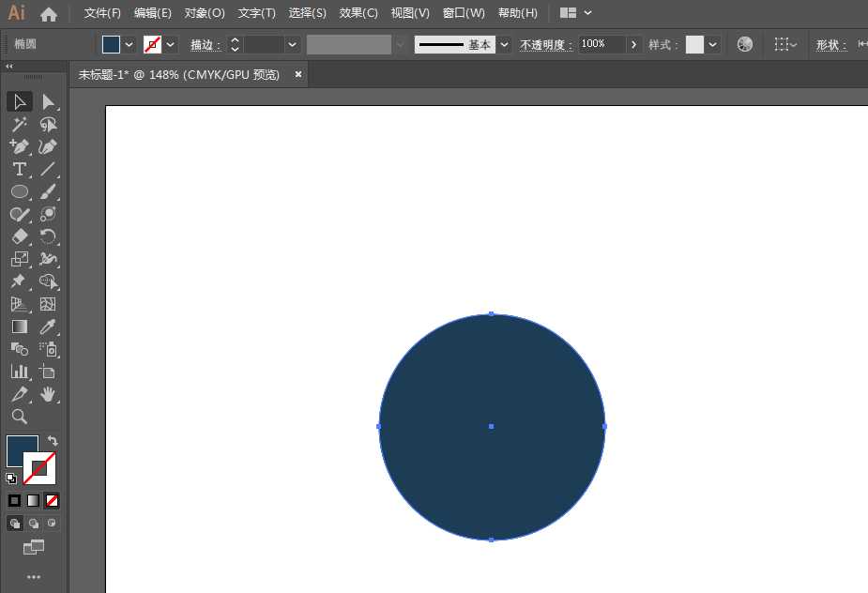Viewport: 868px width, 593px height.
Task: Activate the Zoom tool
Action: [x=19, y=417]
